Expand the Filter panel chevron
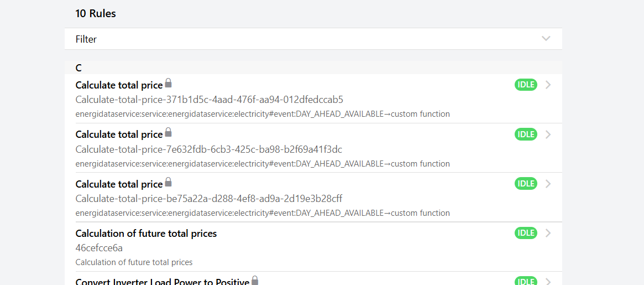644x285 pixels. (546, 39)
